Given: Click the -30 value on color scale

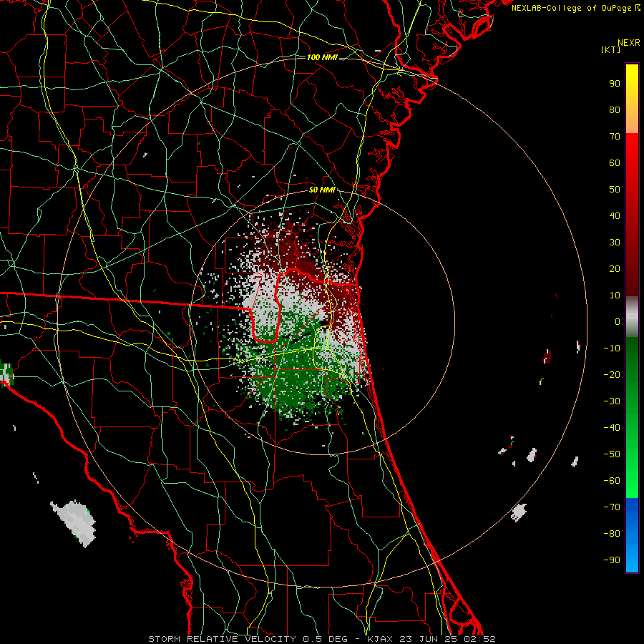Looking at the screenshot, I should 612,401.
